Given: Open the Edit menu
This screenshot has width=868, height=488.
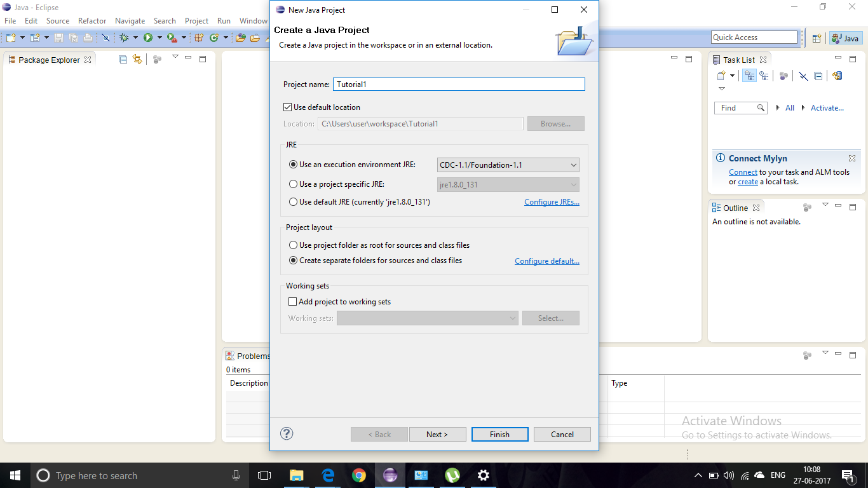Looking at the screenshot, I should pyautogui.click(x=31, y=21).
